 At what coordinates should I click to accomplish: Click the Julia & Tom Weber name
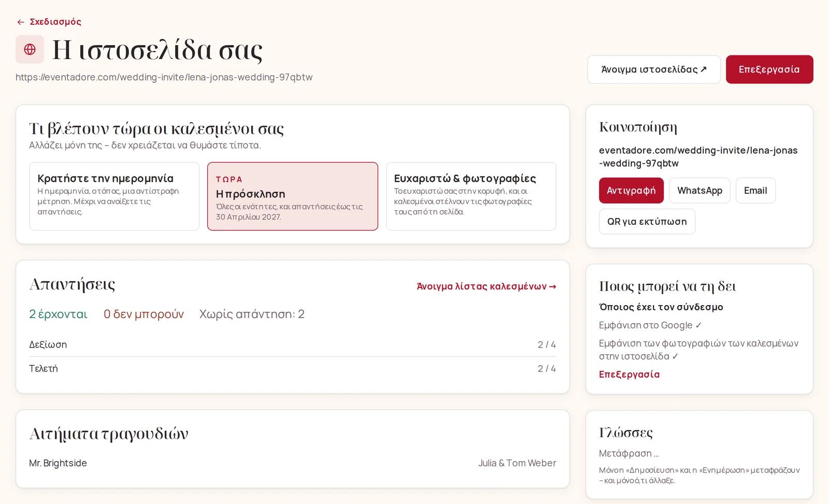tap(517, 463)
